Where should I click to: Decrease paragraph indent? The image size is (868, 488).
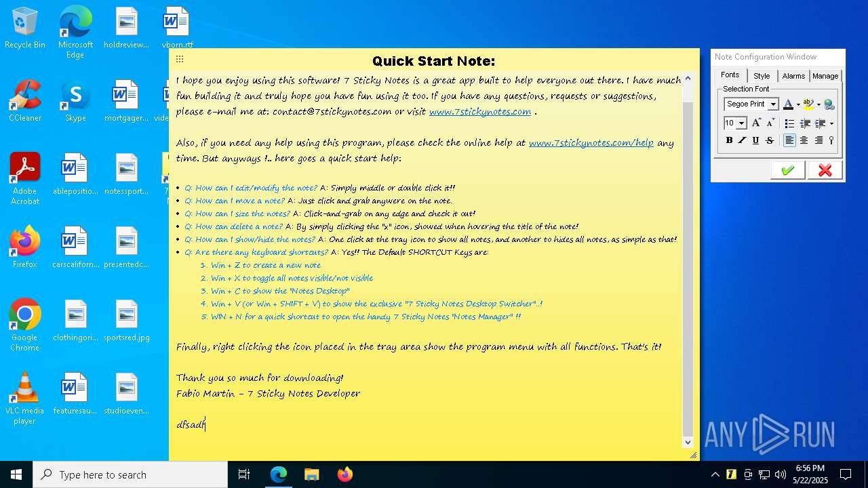pyautogui.click(x=805, y=123)
